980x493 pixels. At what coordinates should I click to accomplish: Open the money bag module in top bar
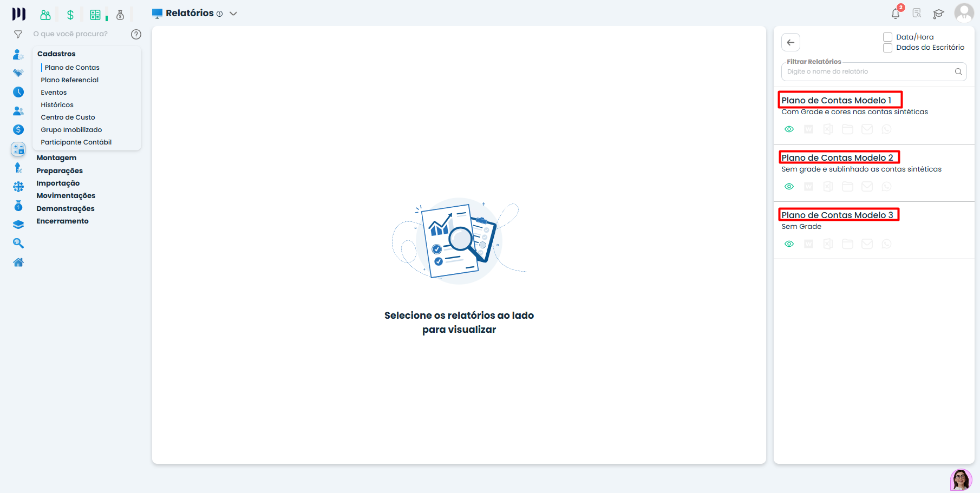(x=120, y=15)
